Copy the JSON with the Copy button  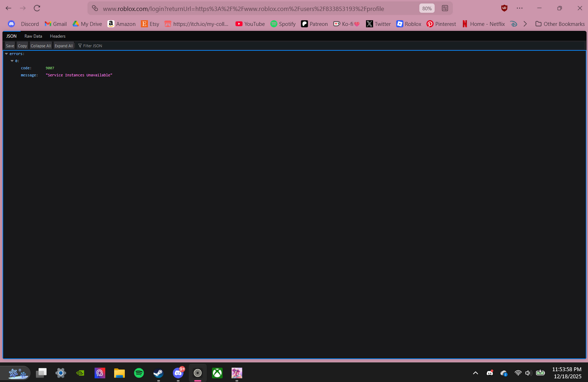coord(22,45)
